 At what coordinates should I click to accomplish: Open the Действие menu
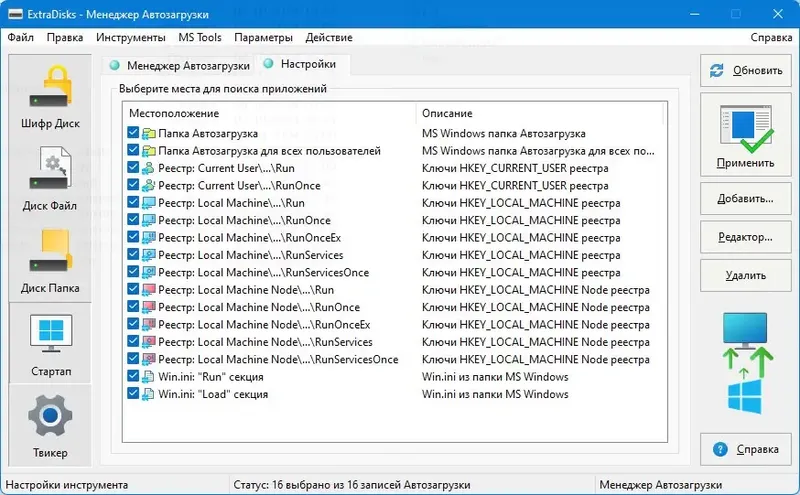328,38
